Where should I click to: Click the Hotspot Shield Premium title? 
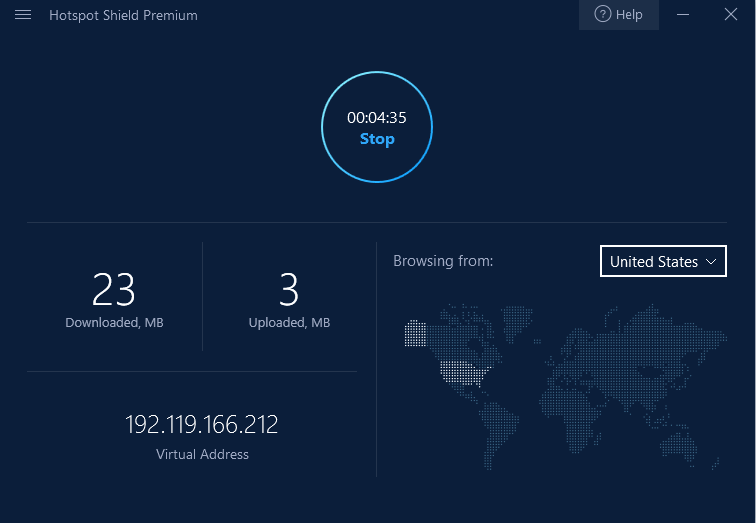pyautogui.click(x=123, y=15)
